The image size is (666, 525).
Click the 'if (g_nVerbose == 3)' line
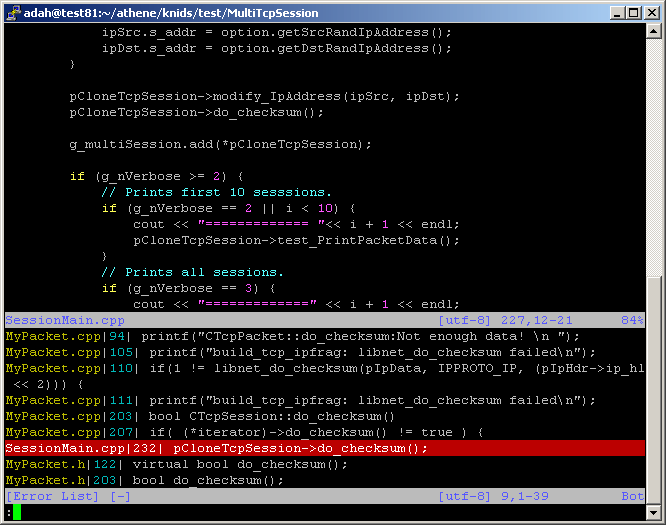coord(189,288)
